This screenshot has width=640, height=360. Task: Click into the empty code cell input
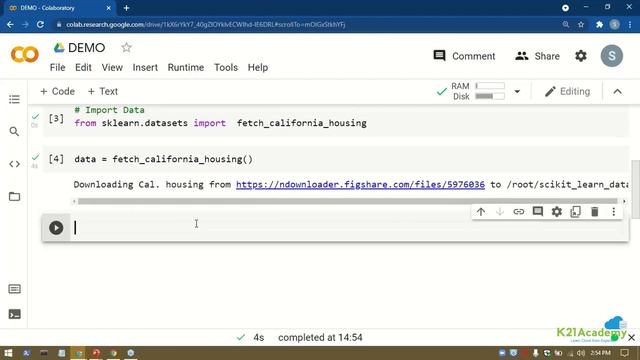click(350, 228)
